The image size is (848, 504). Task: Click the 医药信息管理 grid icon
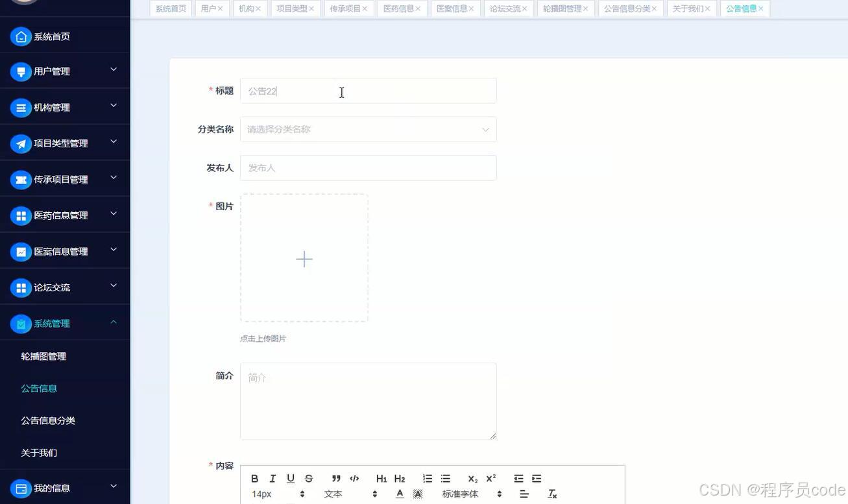21,215
